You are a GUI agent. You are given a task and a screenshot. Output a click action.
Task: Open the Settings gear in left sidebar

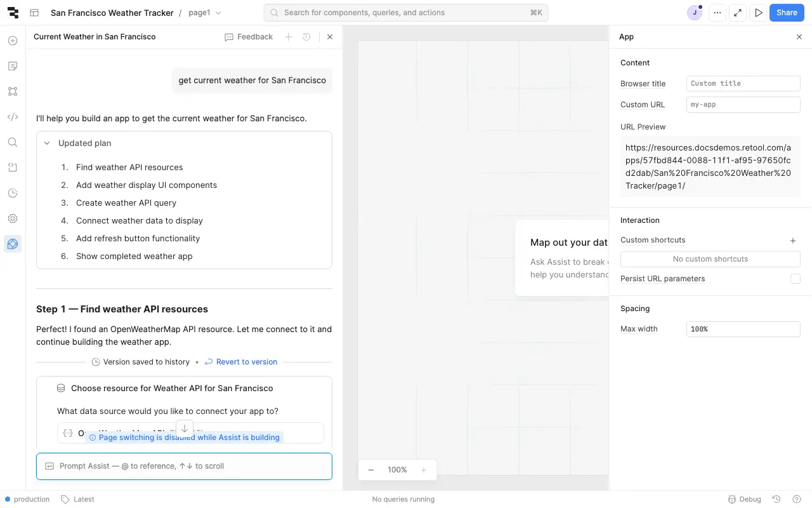click(13, 218)
